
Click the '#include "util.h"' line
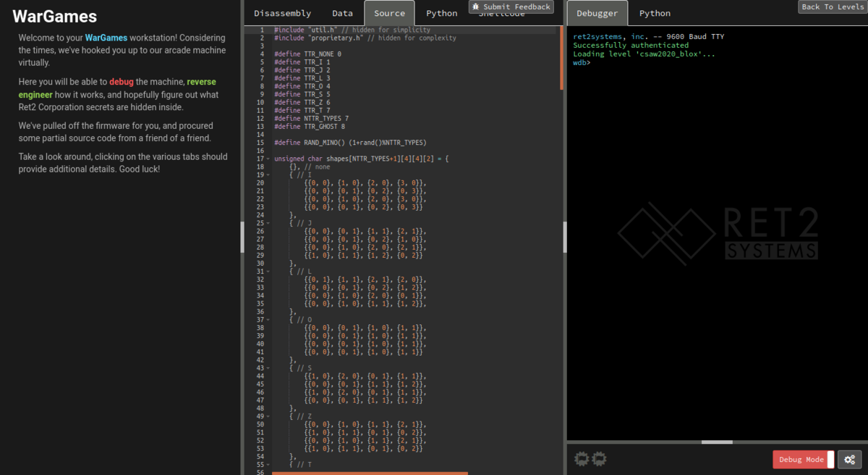[x=352, y=30]
